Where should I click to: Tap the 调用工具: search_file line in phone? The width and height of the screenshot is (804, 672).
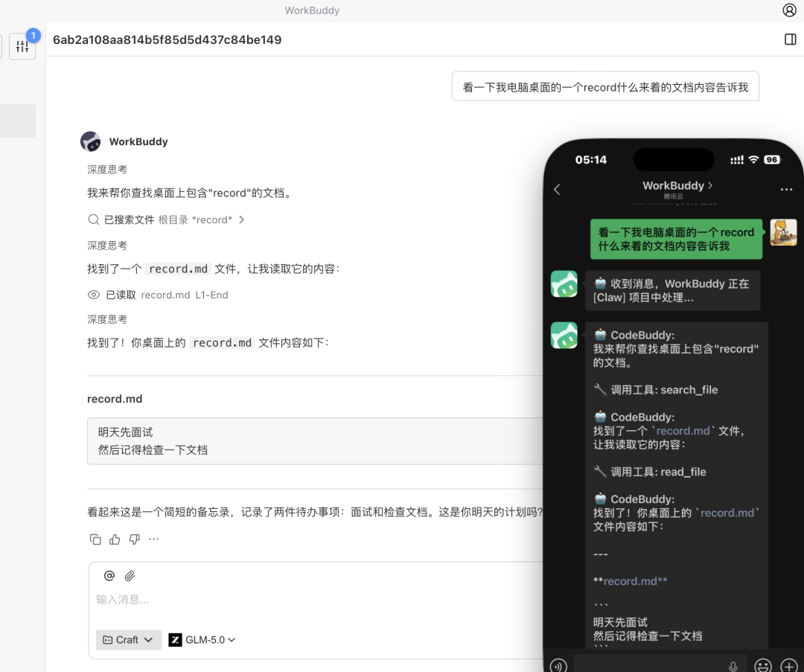[656, 389]
